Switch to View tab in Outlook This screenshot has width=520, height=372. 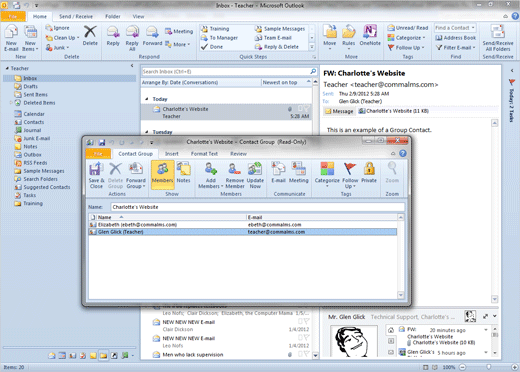point(138,16)
